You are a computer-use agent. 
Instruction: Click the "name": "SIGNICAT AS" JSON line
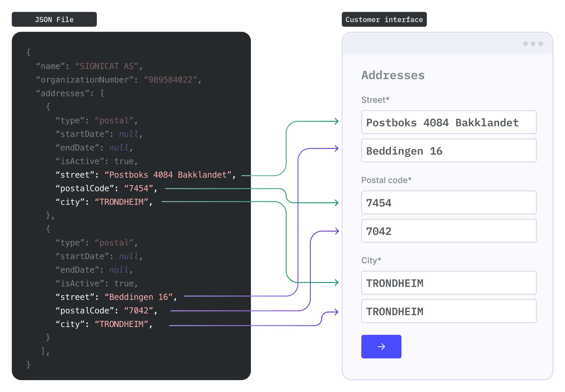89,66
